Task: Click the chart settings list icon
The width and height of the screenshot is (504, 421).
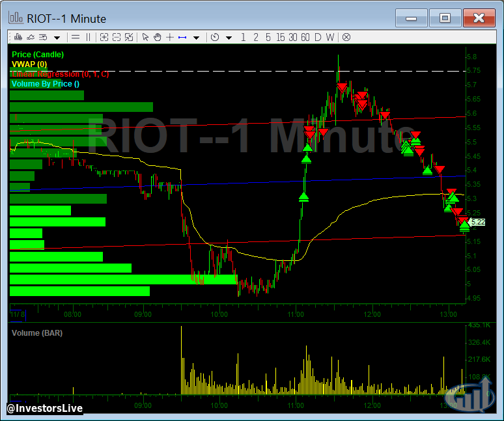Action: click(43, 38)
